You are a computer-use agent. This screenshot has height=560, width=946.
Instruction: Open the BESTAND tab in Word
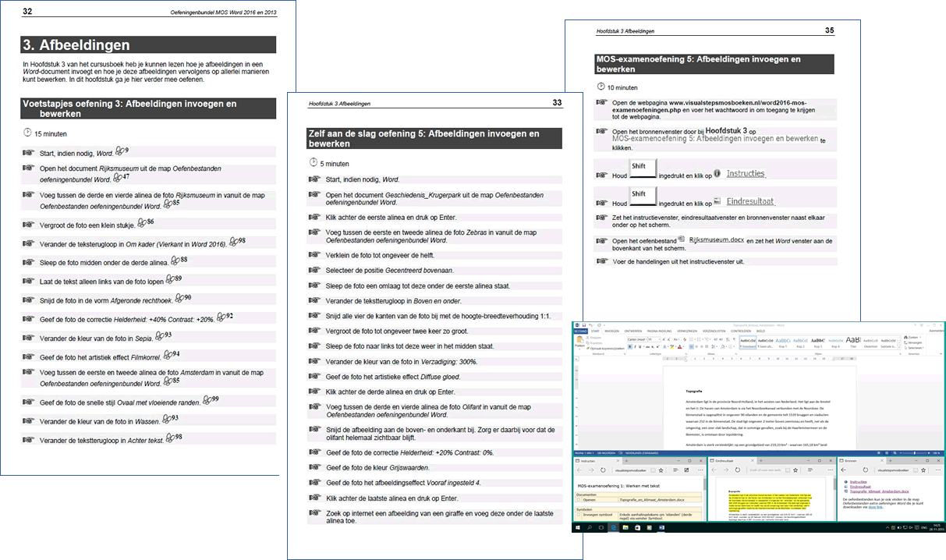click(579, 330)
